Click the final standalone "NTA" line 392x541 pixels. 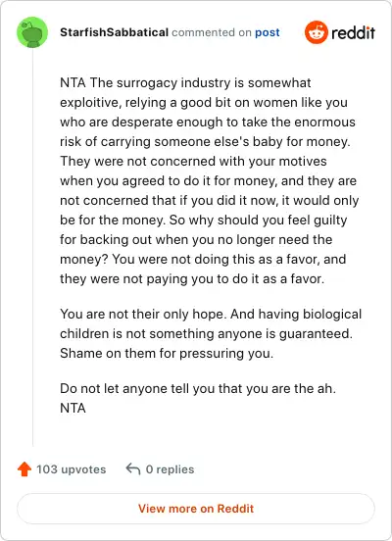(73, 408)
